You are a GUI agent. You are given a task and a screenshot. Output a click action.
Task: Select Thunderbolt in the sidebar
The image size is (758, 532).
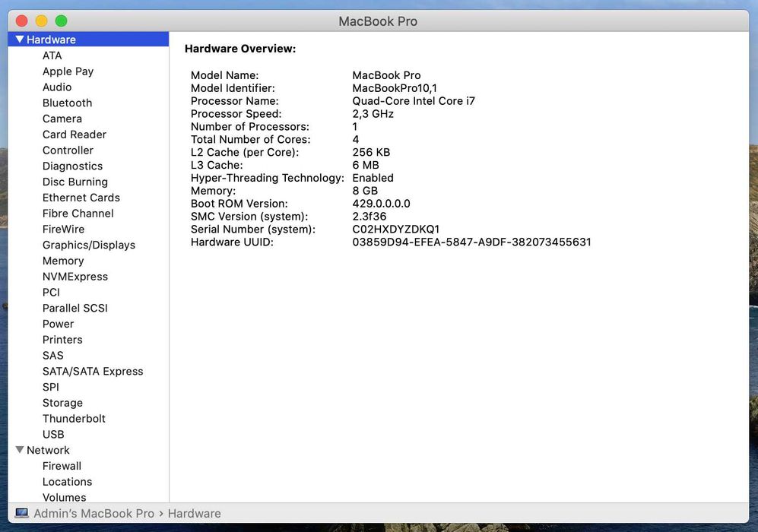pos(74,419)
